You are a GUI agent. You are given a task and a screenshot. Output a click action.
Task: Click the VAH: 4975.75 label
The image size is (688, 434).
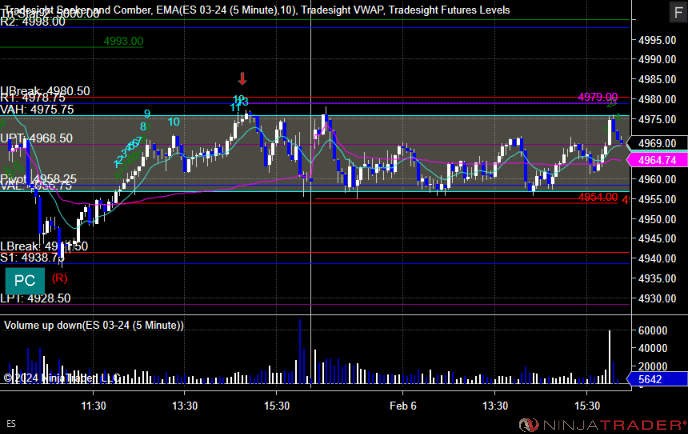[37, 110]
